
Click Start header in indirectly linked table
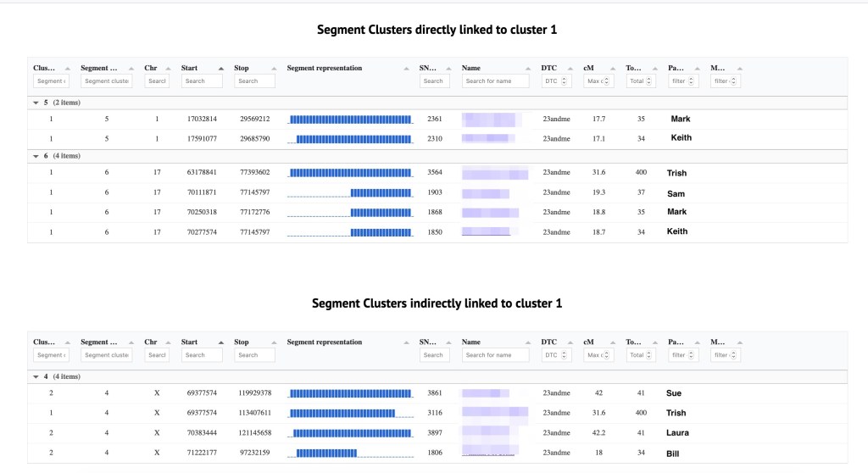point(189,342)
